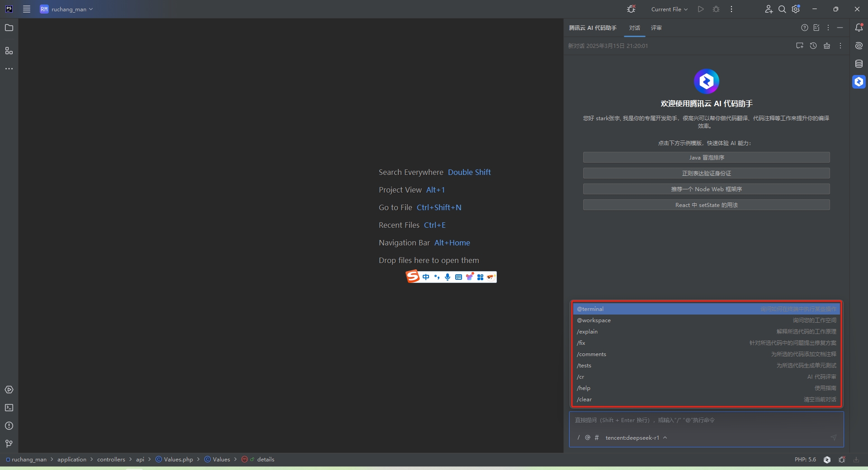Open the Database tool window

[859, 64]
